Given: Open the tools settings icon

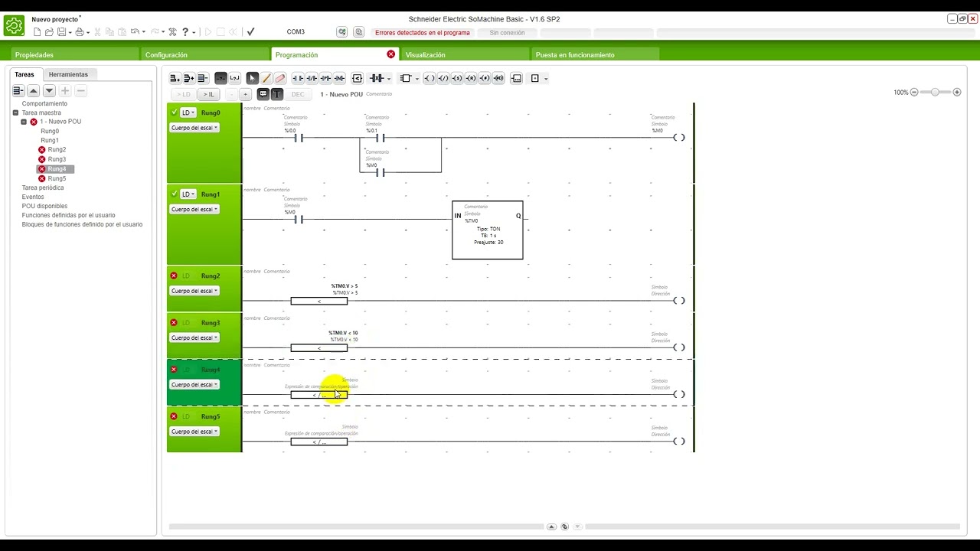Looking at the screenshot, I should coord(173,32).
